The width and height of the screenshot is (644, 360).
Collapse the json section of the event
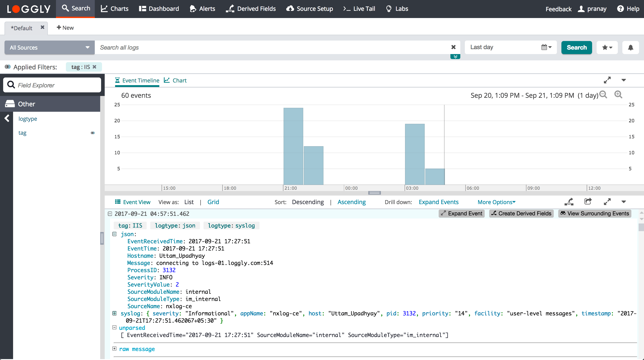[x=114, y=234]
